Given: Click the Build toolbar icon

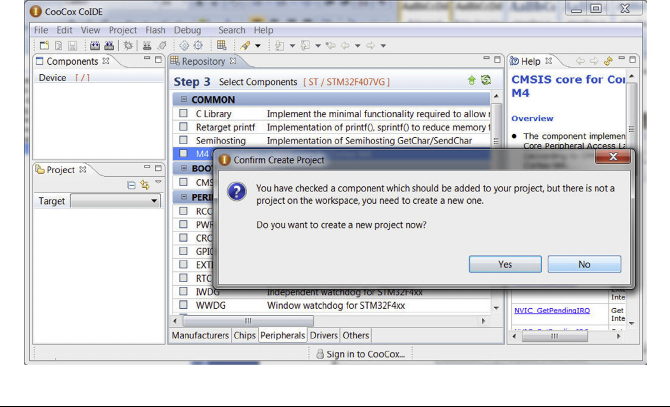Looking at the screenshot, I should click(95, 46).
